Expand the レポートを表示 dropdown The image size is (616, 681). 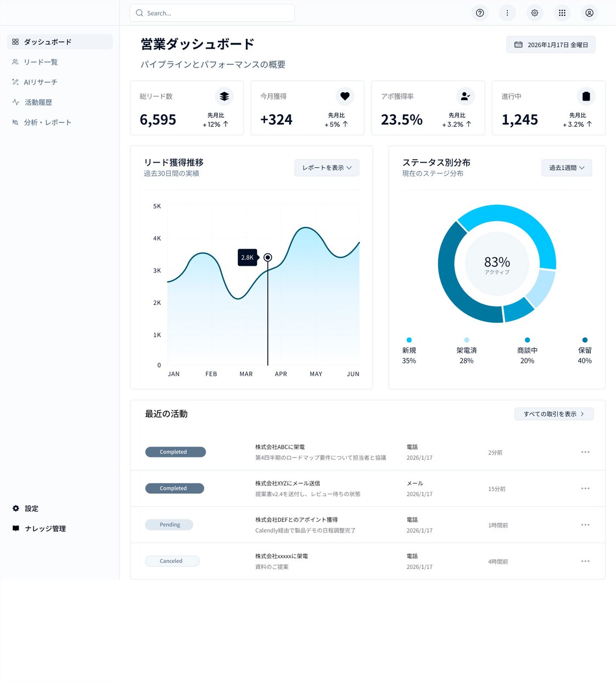coord(327,168)
